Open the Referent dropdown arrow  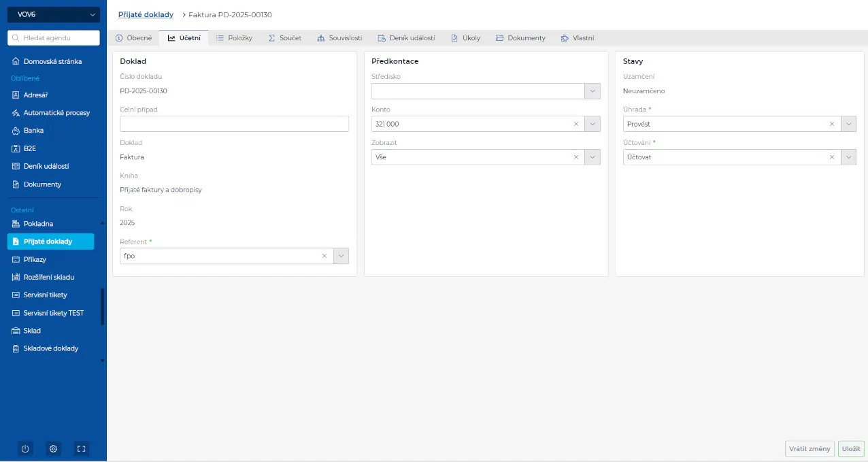tap(341, 256)
